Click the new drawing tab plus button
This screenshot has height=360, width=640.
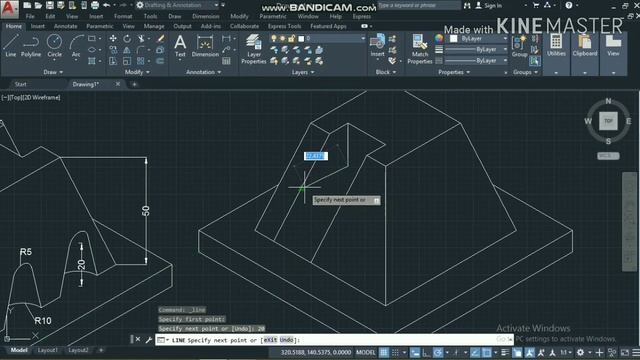[134, 84]
